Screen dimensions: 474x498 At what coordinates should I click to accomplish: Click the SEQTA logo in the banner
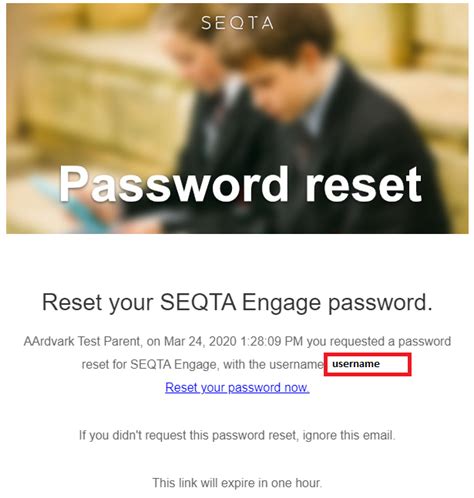click(237, 23)
